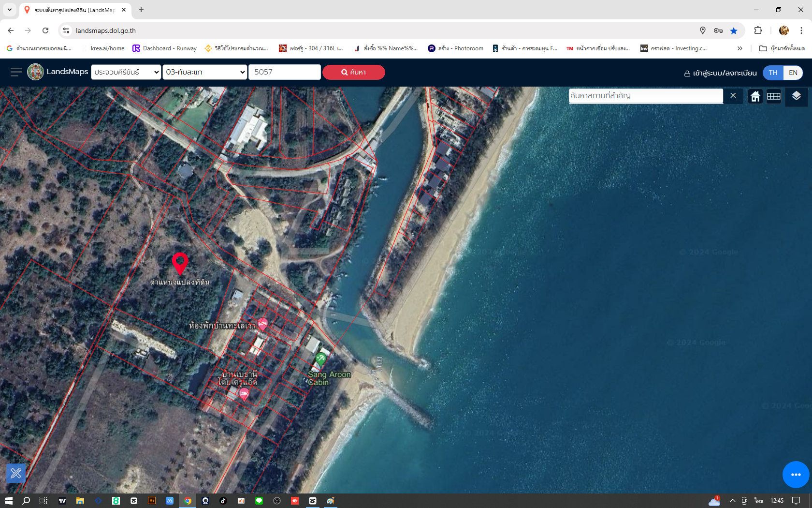Click the Sang Aroon Cabin green marker
Viewport: 812px width, 508px height.
[320, 359]
